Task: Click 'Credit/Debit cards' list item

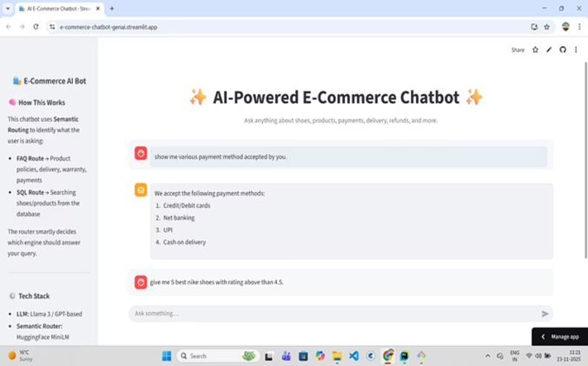Action: 187,206
